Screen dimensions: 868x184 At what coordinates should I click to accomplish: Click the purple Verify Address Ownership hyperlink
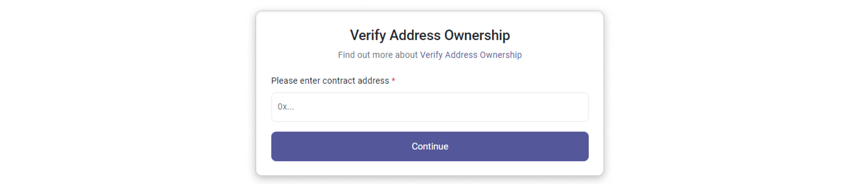pos(470,55)
